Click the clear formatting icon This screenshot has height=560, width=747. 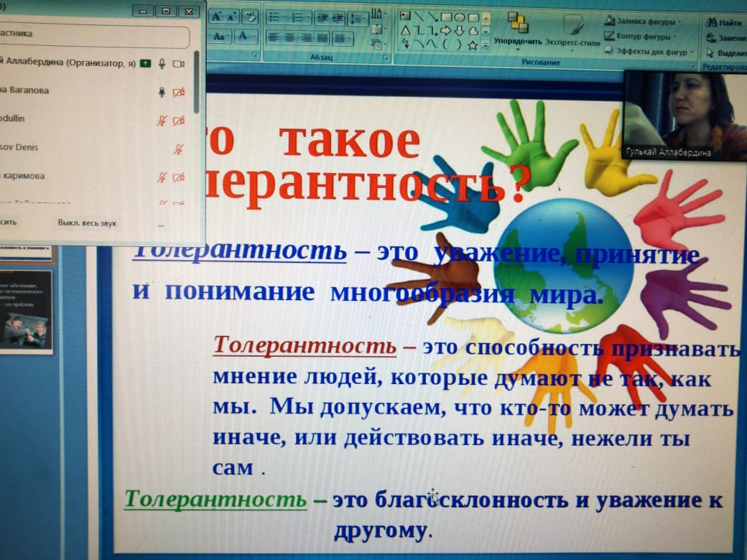coord(249,17)
